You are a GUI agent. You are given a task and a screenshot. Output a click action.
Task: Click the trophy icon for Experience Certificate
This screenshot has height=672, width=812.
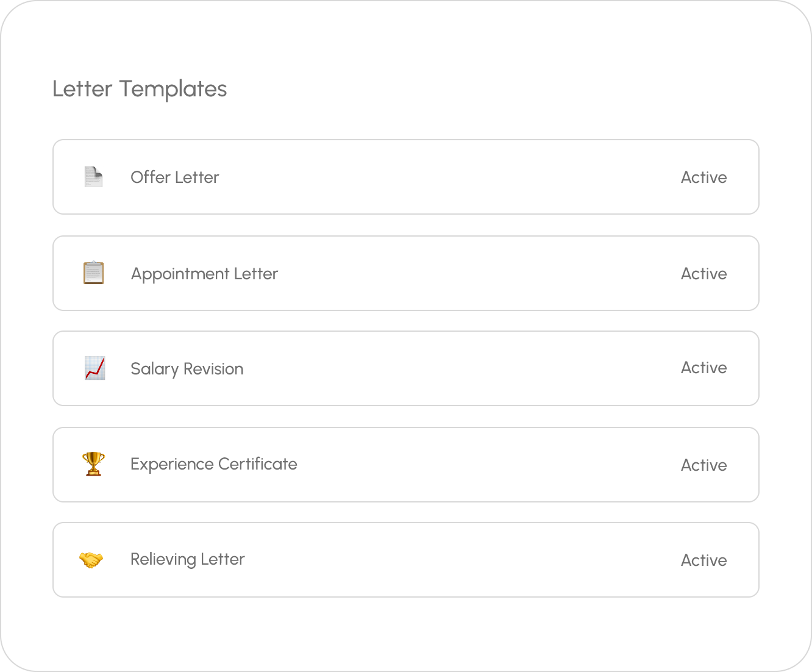93,464
